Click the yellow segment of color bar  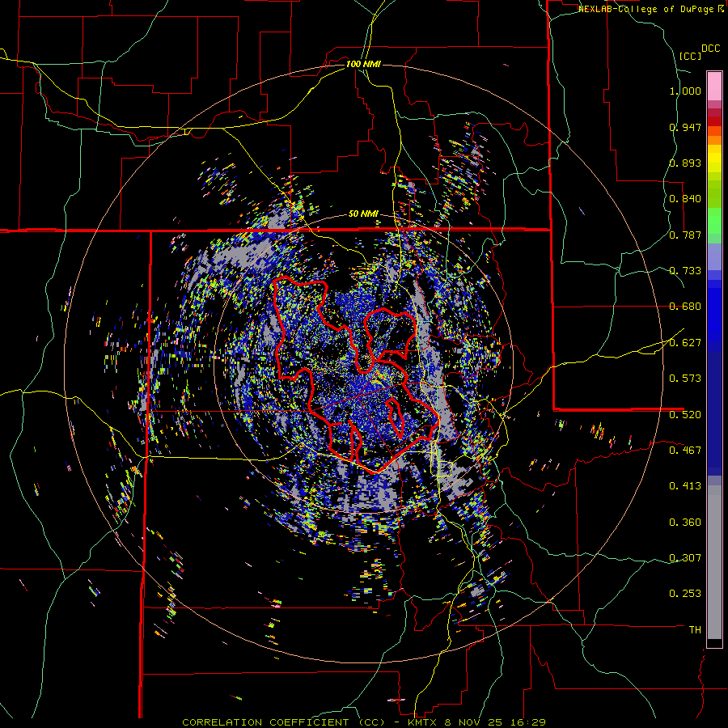714,159
